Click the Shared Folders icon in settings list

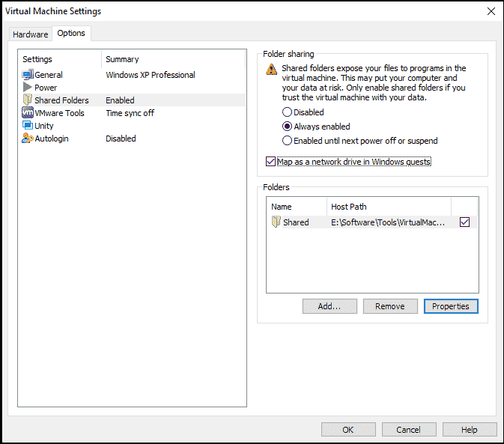28,100
